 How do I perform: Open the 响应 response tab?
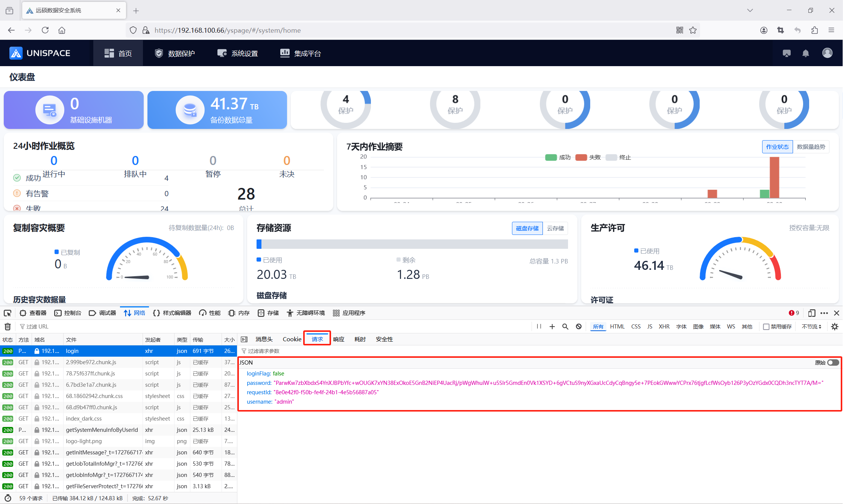pyautogui.click(x=339, y=339)
